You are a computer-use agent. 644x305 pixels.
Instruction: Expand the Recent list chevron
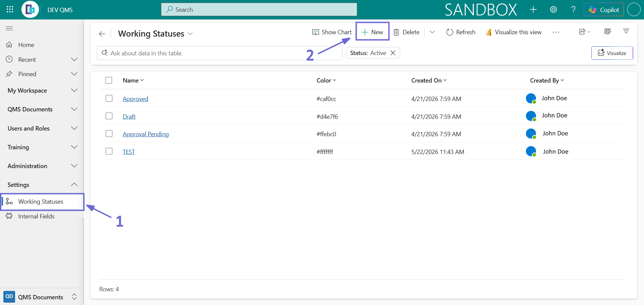click(74, 59)
